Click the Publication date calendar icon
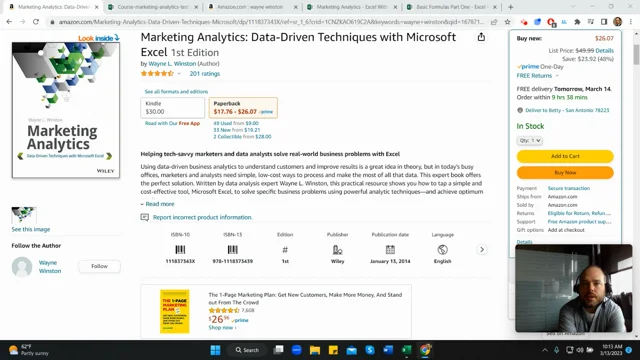This screenshot has height=360, width=640. [x=390, y=249]
